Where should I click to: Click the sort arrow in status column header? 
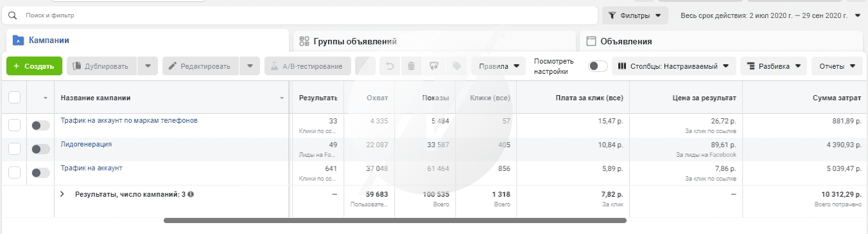click(45, 98)
